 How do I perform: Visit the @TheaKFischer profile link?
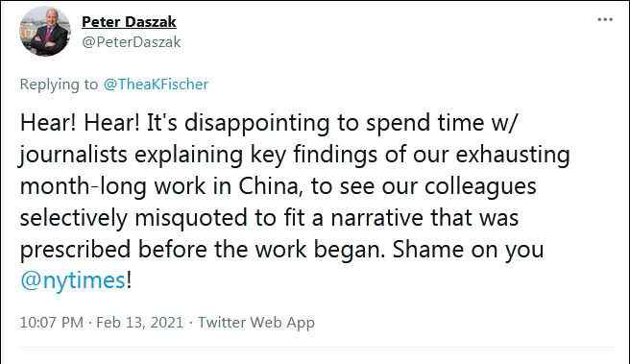click(156, 85)
